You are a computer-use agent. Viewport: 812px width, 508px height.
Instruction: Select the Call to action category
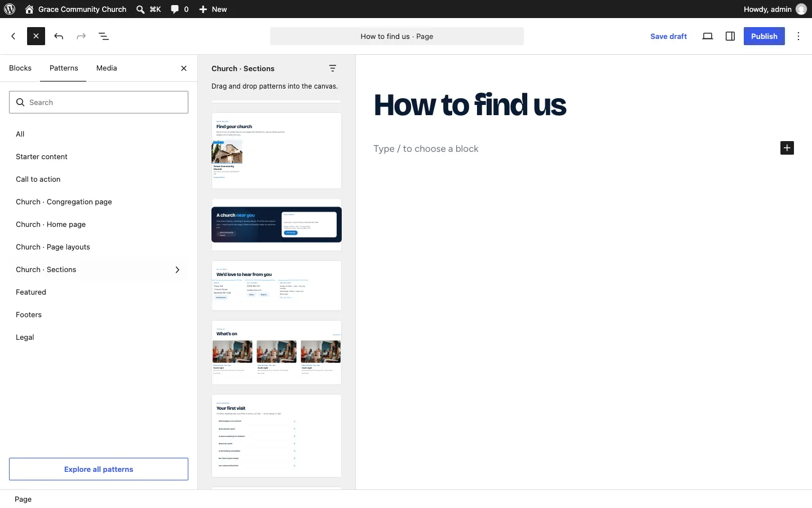tap(99, 179)
